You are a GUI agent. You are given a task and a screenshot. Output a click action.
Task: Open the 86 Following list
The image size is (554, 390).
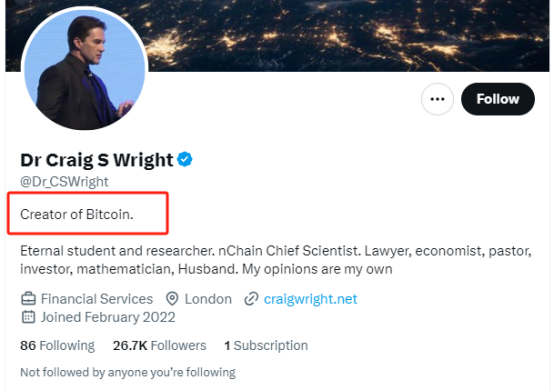[57, 345]
